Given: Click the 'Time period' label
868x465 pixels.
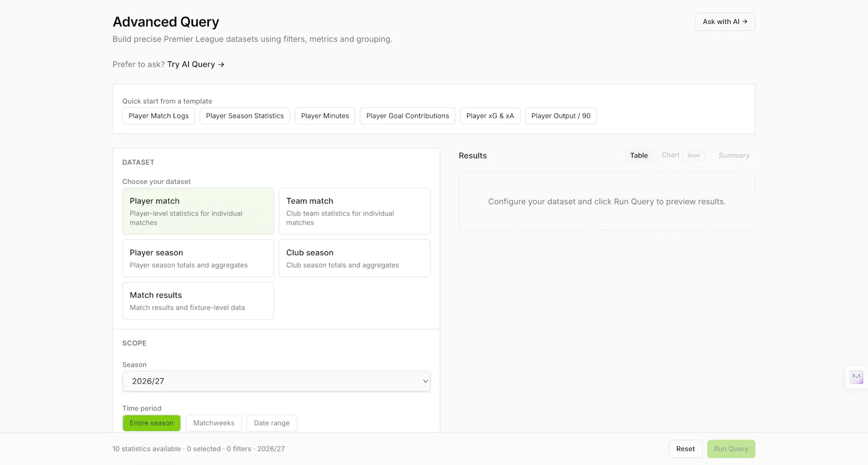Looking at the screenshot, I should pyautogui.click(x=142, y=408).
